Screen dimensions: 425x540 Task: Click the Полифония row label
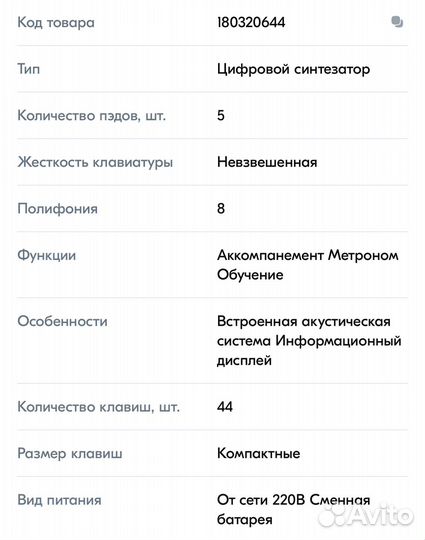(58, 209)
